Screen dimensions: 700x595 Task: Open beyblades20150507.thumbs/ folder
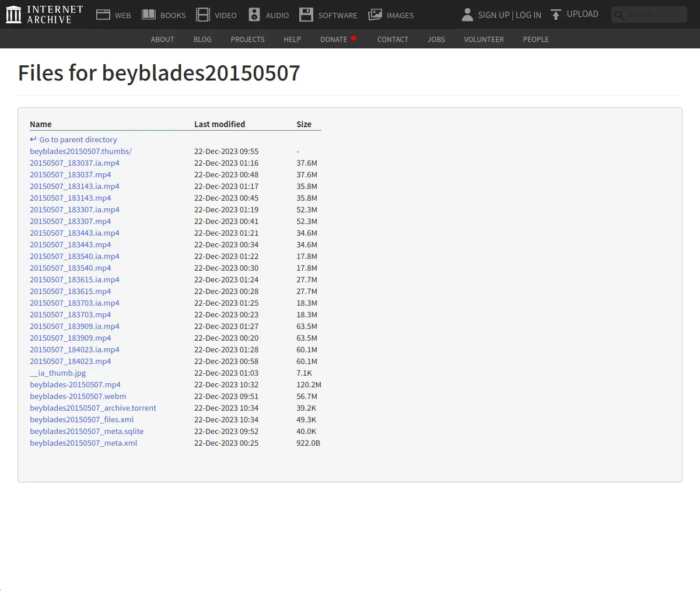tap(80, 151)
